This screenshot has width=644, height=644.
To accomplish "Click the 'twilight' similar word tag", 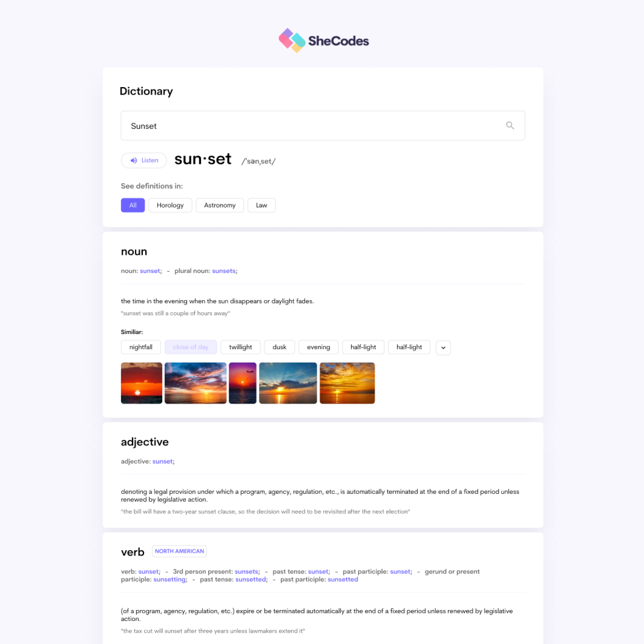I will tap(240, 347).
